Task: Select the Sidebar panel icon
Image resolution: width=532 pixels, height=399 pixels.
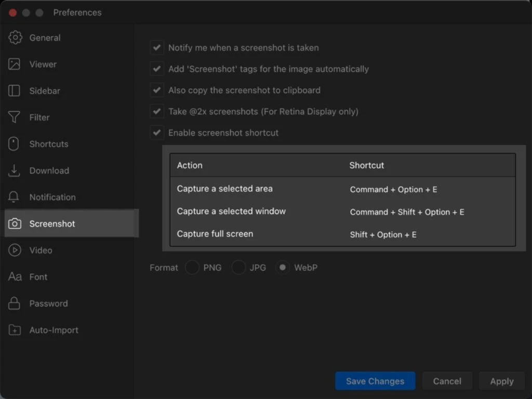Action: pos(15,91)
